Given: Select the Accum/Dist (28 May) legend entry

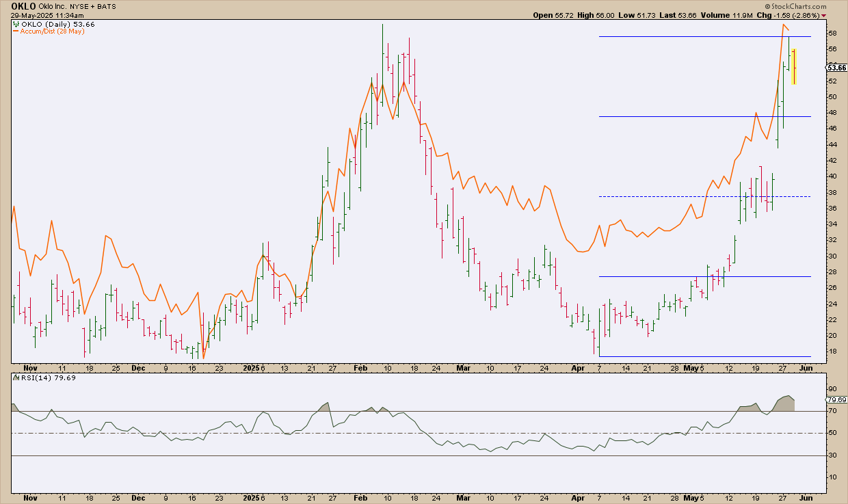Looking at the screenshot, I should tap(53, 31).
